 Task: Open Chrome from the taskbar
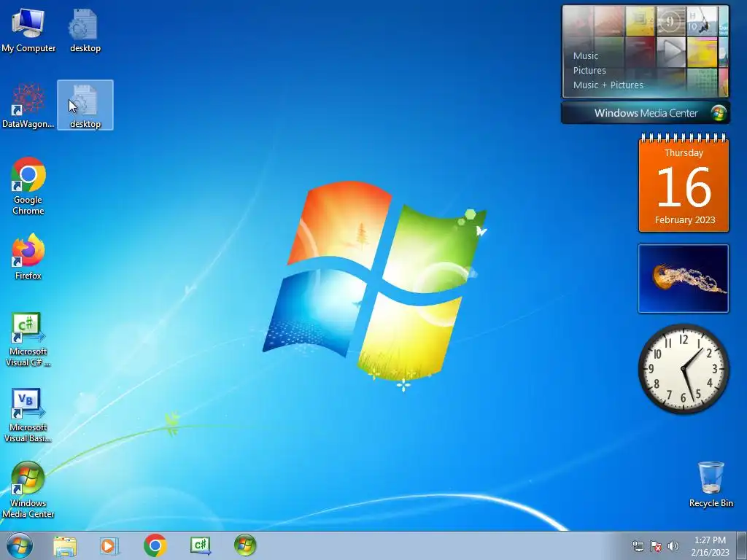click(155, 545)
